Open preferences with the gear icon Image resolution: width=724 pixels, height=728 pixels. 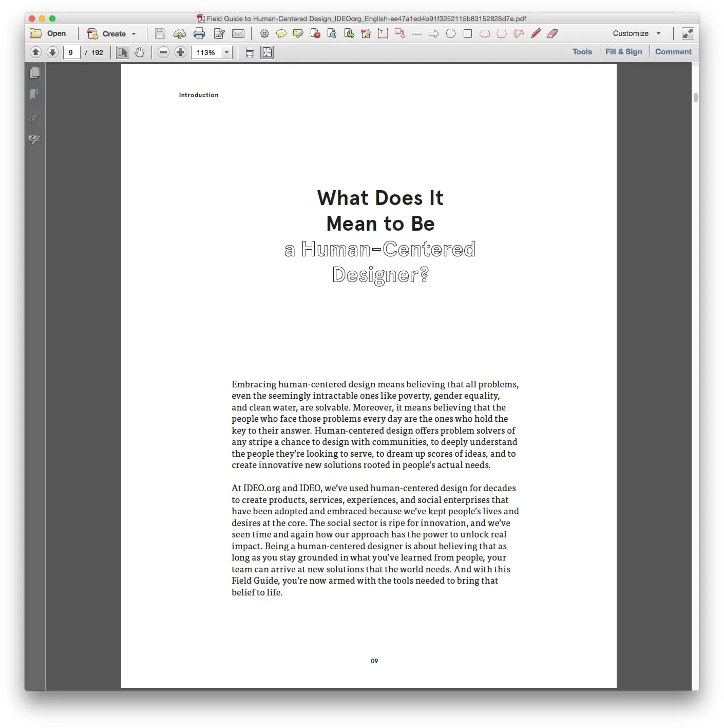[x=264, y=33]
